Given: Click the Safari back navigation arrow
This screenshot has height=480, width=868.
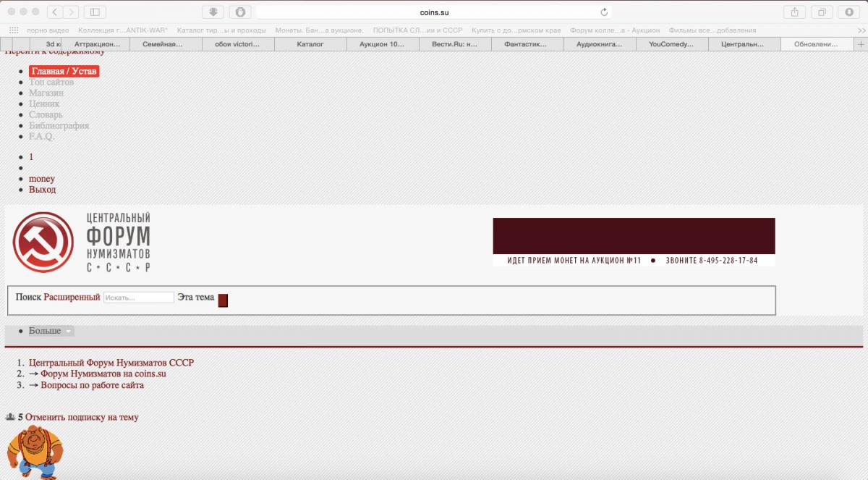Looking at the screenshot, I should tap(56, 12).
